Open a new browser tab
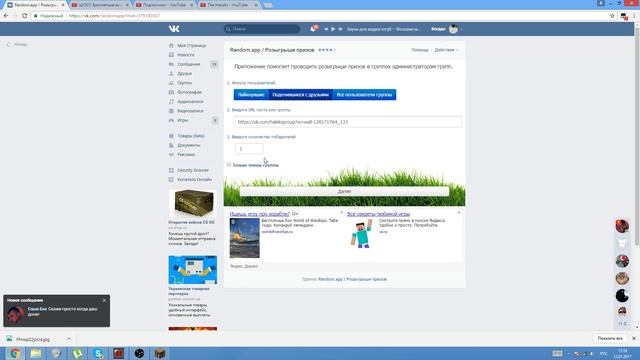640x360 pixels. coord(268,5)
